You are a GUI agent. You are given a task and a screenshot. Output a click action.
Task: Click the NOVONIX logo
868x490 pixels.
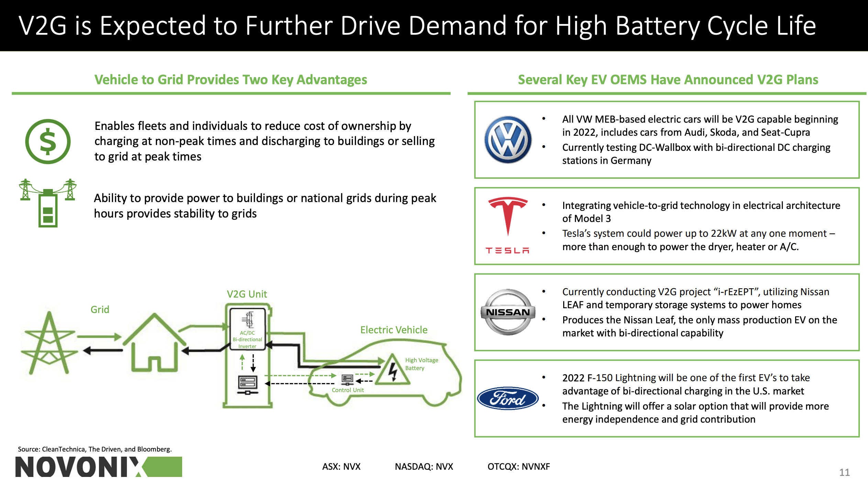99,467
